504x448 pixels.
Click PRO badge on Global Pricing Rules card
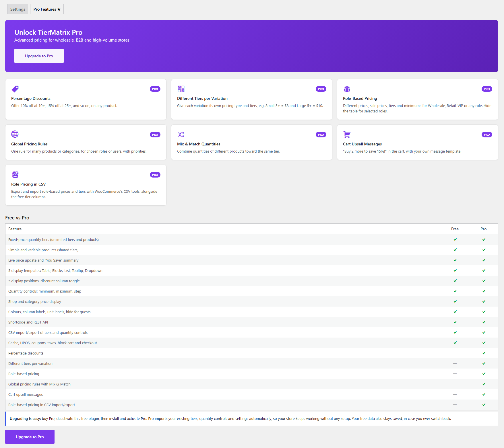click(x=155, y=135)
